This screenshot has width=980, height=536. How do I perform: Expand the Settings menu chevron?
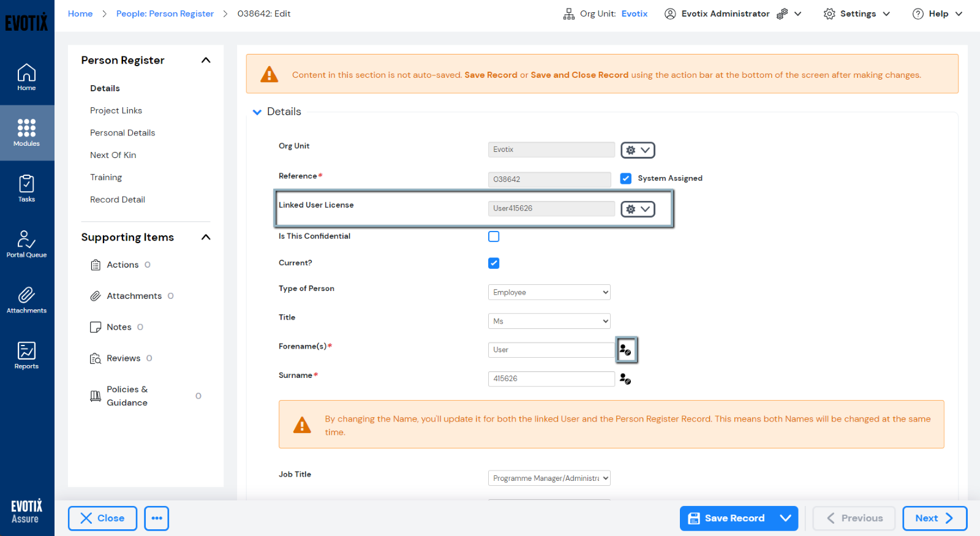[886, 13]
